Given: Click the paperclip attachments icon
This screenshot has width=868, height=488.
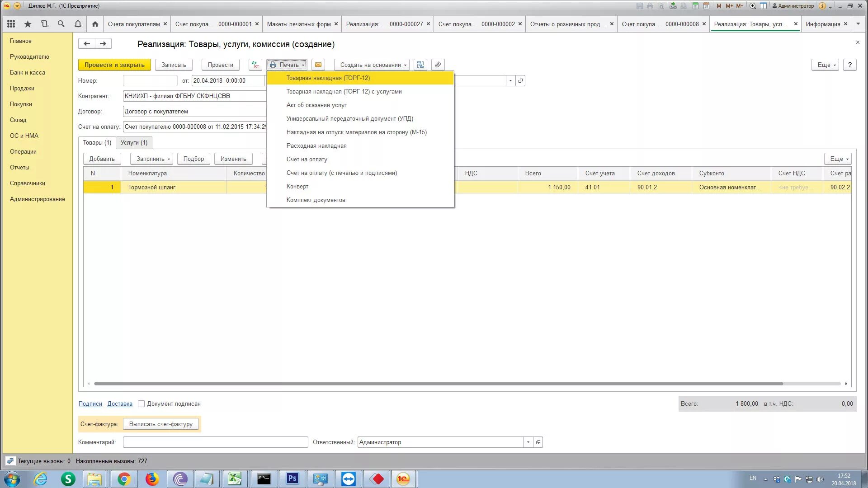Looking at the screenshot, I should 438,65.
